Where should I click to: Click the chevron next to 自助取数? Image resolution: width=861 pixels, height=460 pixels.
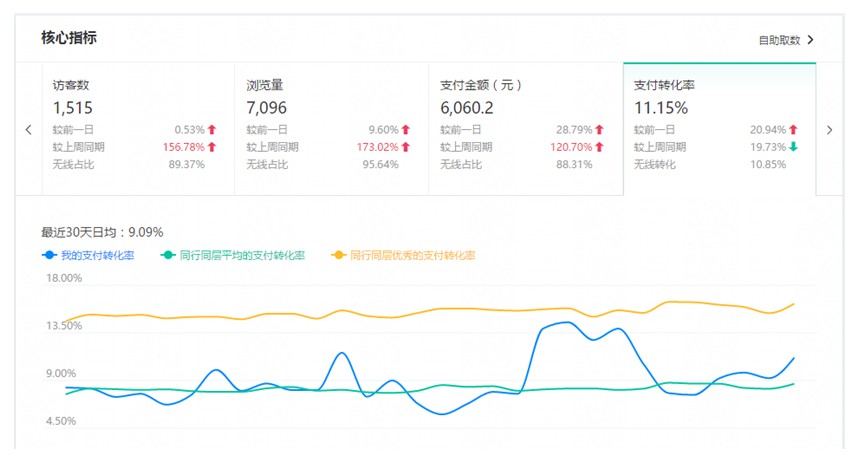pos(810,40)
